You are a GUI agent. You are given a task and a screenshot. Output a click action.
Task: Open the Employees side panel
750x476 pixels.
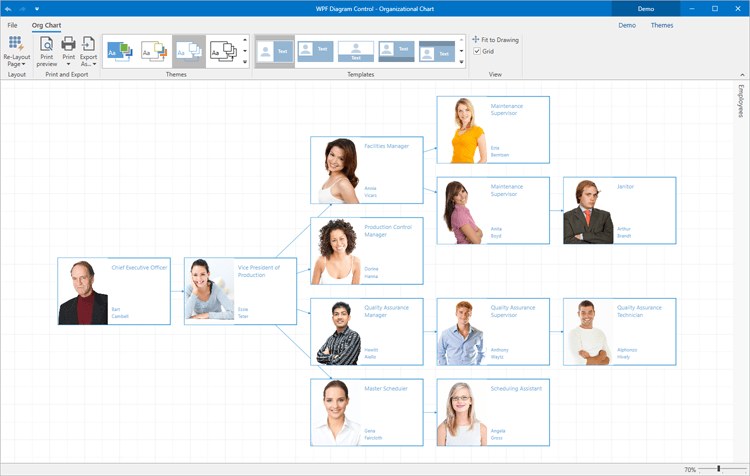741,101
